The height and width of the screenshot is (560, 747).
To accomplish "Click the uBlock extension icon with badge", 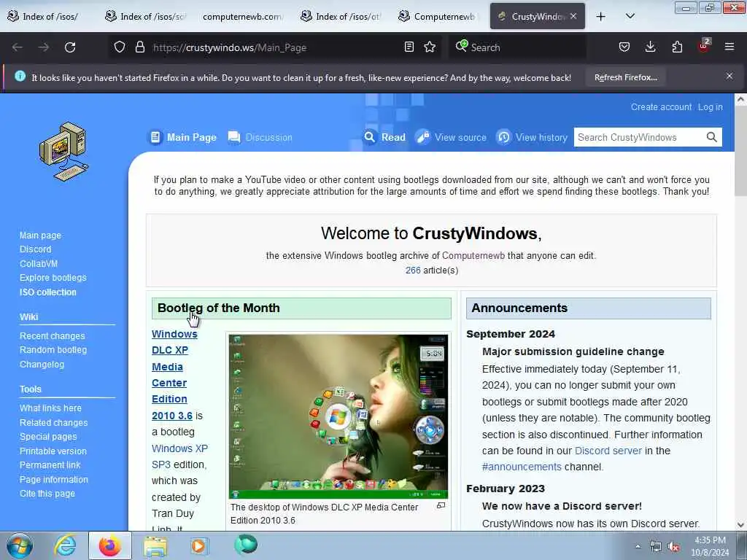I will point(704,46).
